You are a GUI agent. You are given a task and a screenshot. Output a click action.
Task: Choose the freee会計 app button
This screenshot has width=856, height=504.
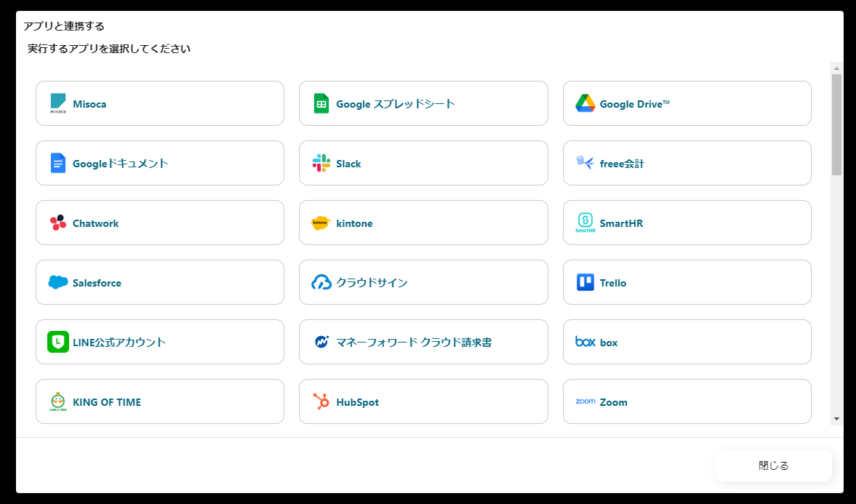click(687, 163)
